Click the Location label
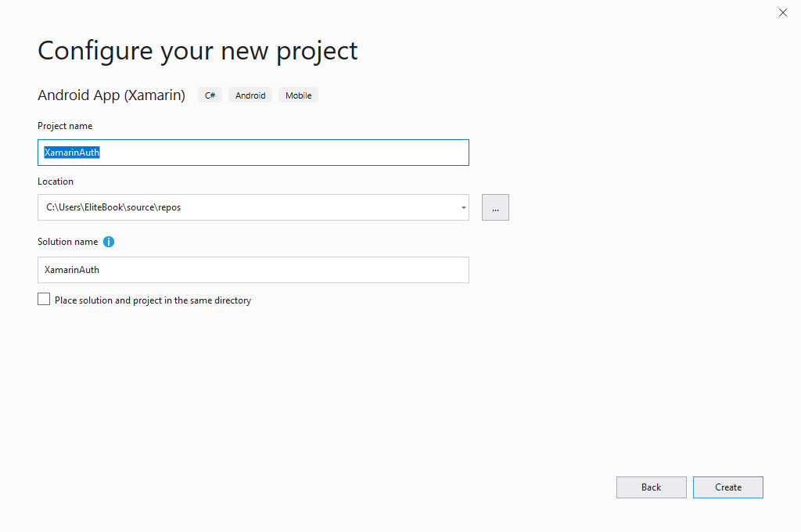The height and width of the screenshot is (532, 801). pos(56,182)
